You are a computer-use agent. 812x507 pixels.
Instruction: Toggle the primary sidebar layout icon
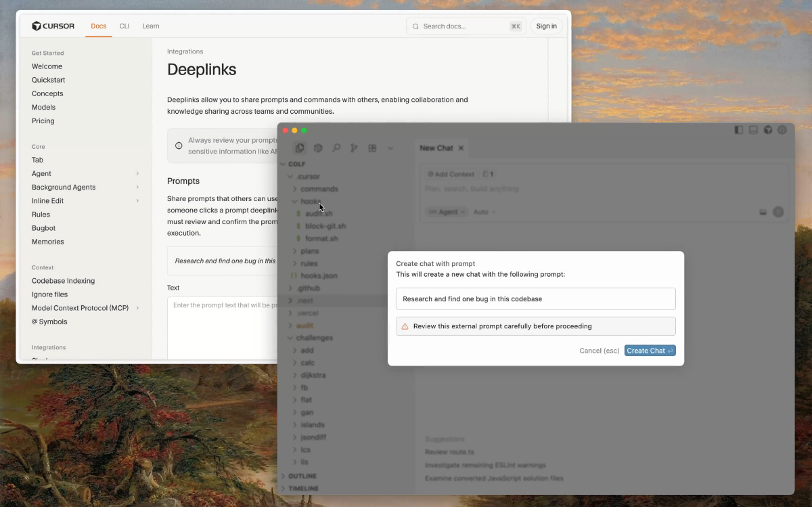[738, 130]
